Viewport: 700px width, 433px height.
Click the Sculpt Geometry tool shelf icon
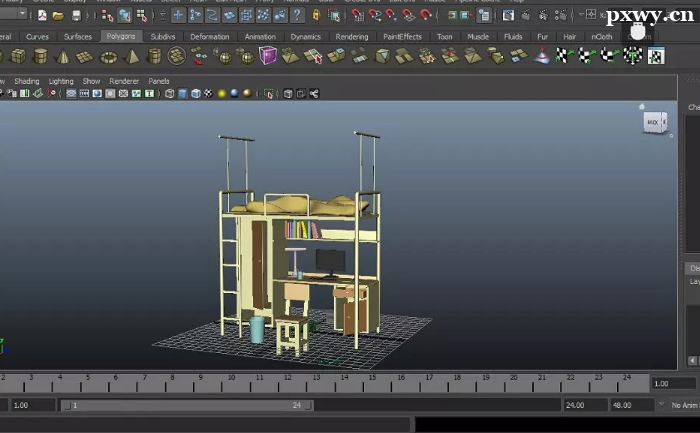pyautogui.click(x=542, y=56)
